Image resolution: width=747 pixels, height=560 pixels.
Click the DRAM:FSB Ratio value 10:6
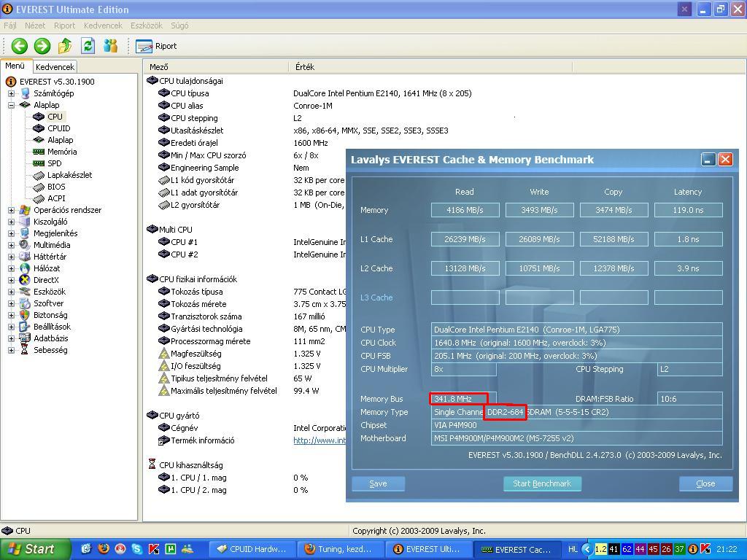coord(689,399)
